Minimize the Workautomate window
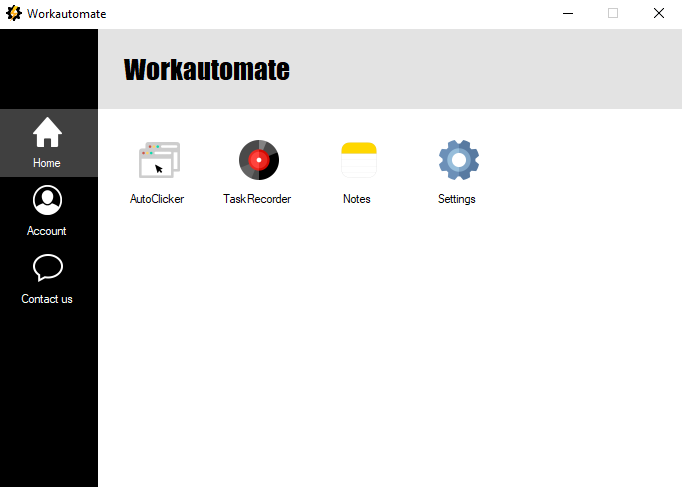 pyautogui.click(x=568, y=13)
